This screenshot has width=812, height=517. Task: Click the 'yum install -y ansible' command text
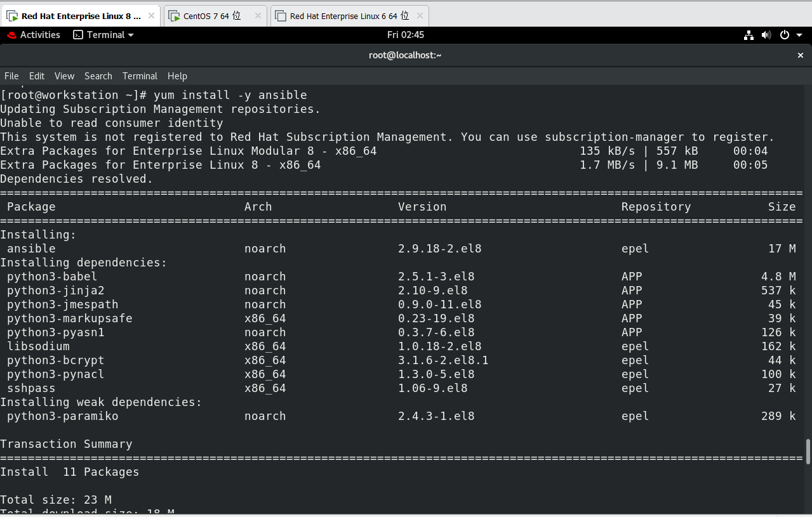tap(230, 95)
